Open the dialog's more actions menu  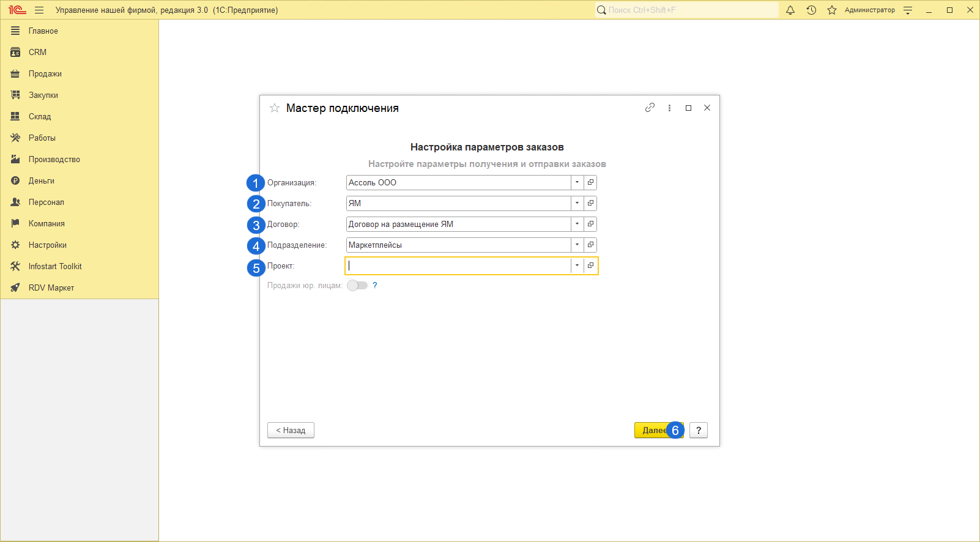669,108
